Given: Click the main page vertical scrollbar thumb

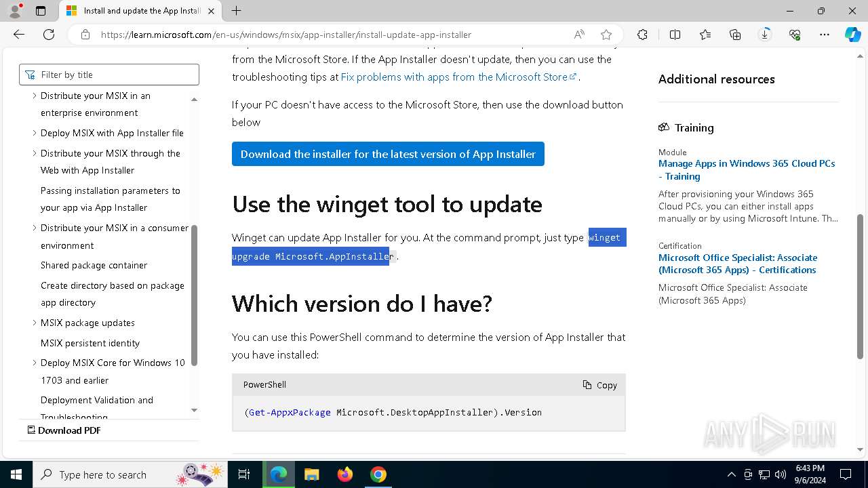Looking at the screenshot, I should [x=861, y=286].
